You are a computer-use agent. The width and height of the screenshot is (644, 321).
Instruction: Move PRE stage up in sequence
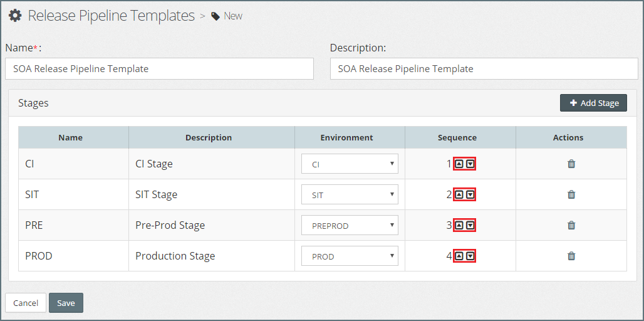(x=459, y=225)
